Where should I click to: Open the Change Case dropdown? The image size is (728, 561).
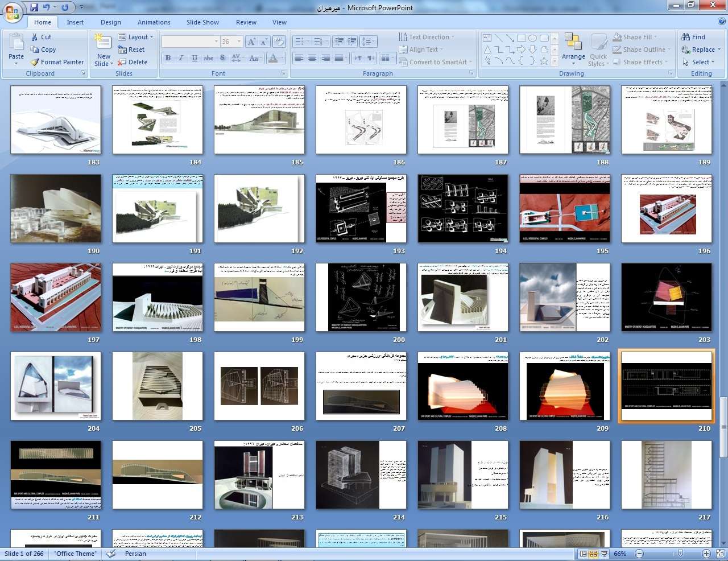(255, 58)
